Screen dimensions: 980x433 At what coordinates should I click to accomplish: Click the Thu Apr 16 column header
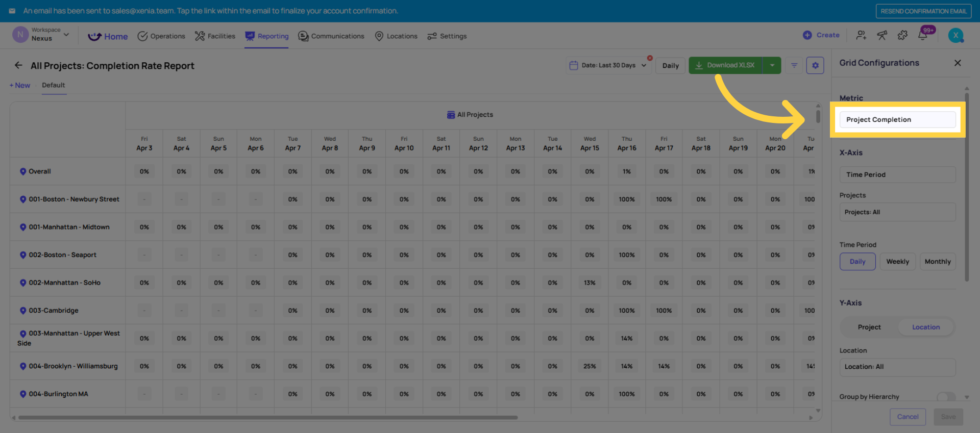coord(627,144)
